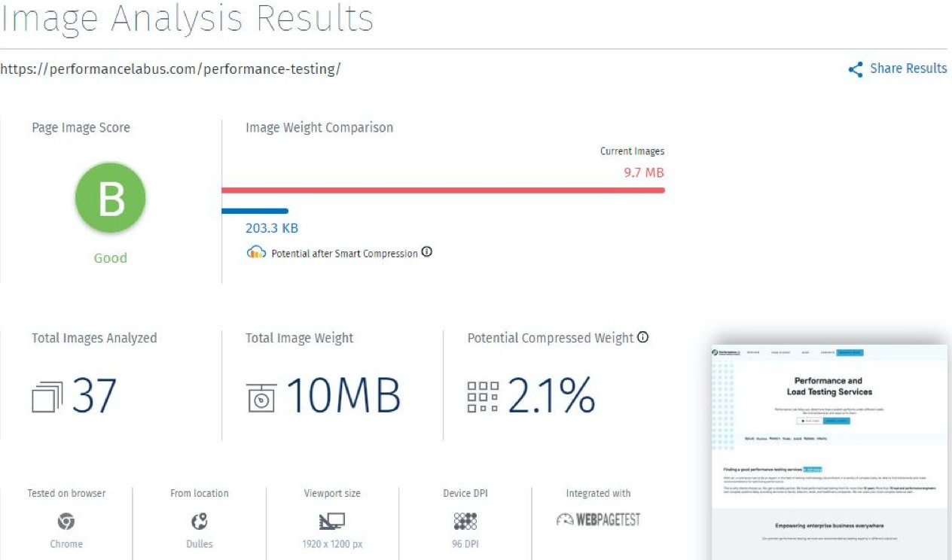Screen dimensions: 952x560
Task: Select the Current Images weight bar
Action: pos(444,190)
